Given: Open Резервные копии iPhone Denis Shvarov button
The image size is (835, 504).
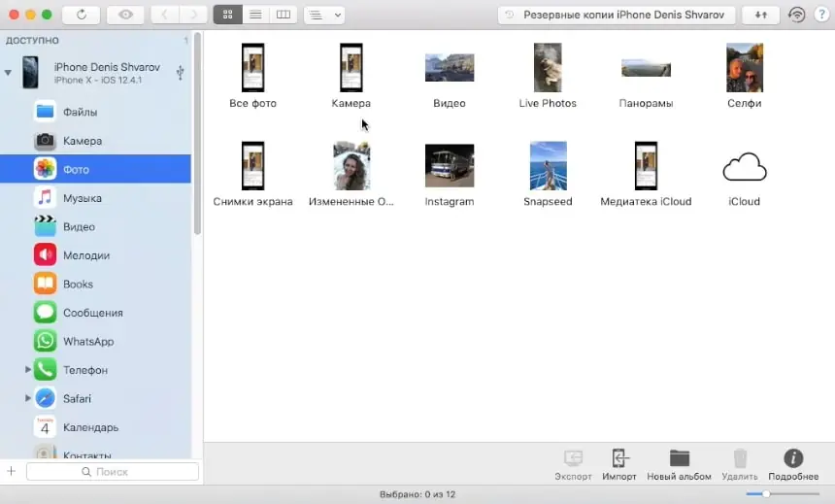Looking at the screenshot, I should click(617, 15).
